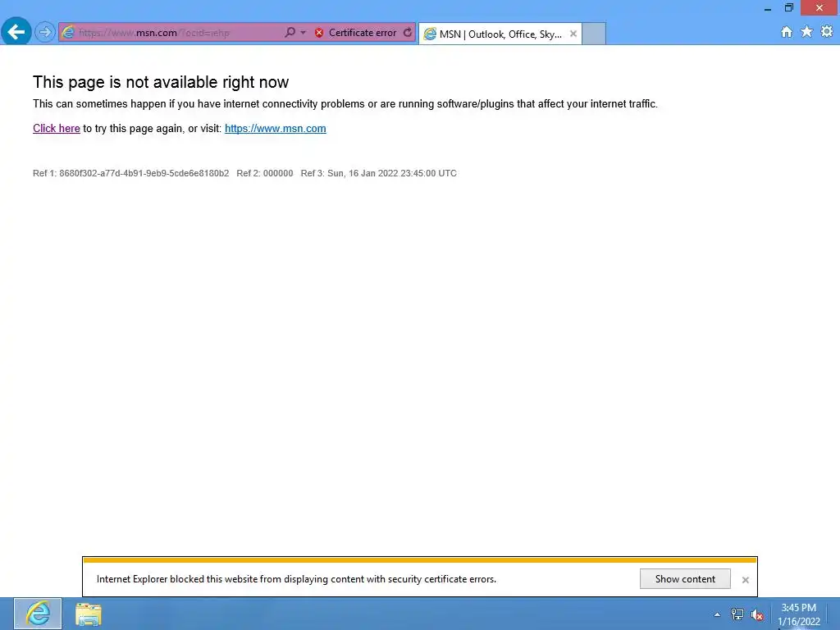Image resolution: width=840 pixels, height=630 pixels.
Task: Close the MSN tab
Action: click(x=573, y=34)
